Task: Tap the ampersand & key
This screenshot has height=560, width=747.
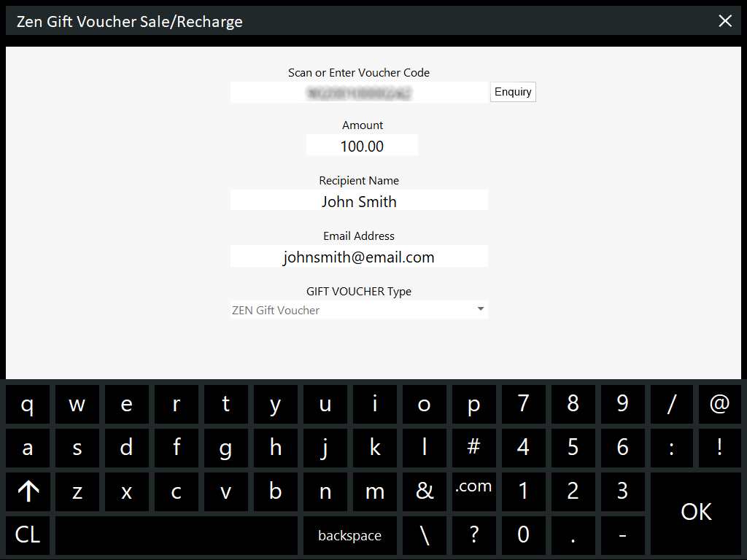Action: pos(425,491)
